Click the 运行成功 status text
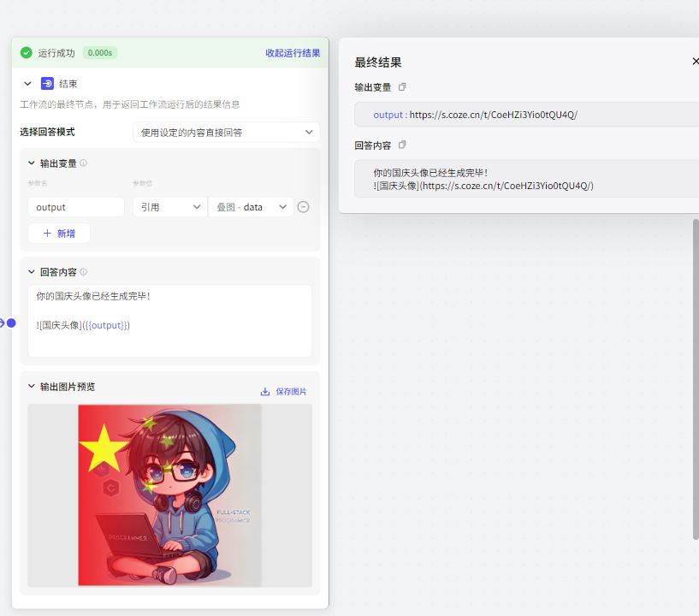 (x=56, y=53)
